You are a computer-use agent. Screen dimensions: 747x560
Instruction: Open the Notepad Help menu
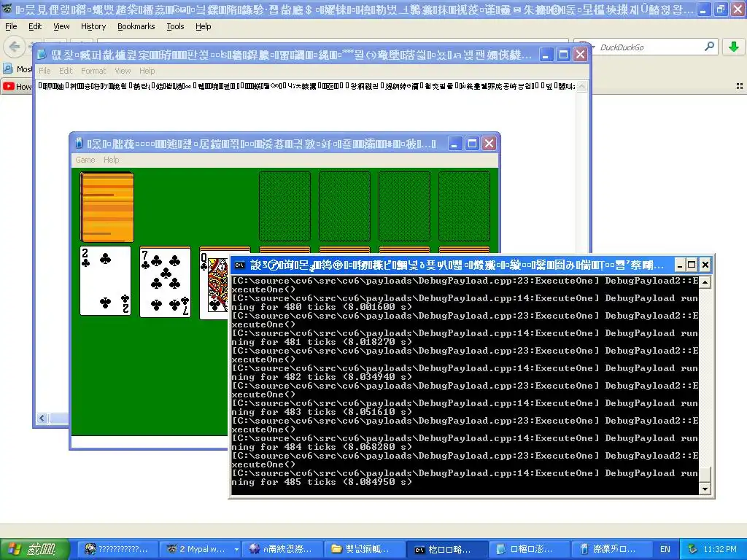[x=147, y=71]
